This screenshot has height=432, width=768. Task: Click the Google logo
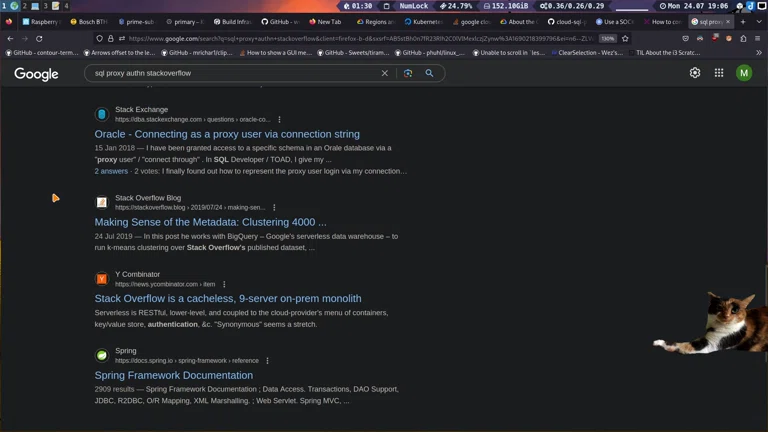click(x=36, y=74)
